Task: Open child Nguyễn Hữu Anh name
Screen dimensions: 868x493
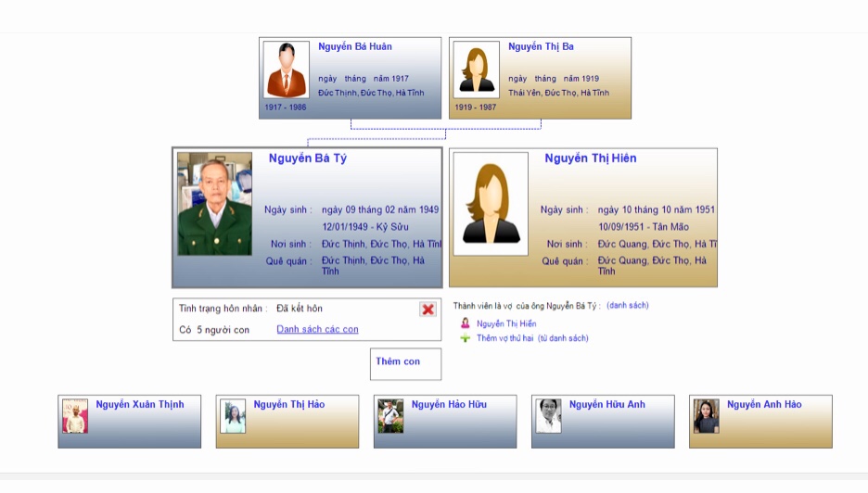Action: click(x=607, y=404)
